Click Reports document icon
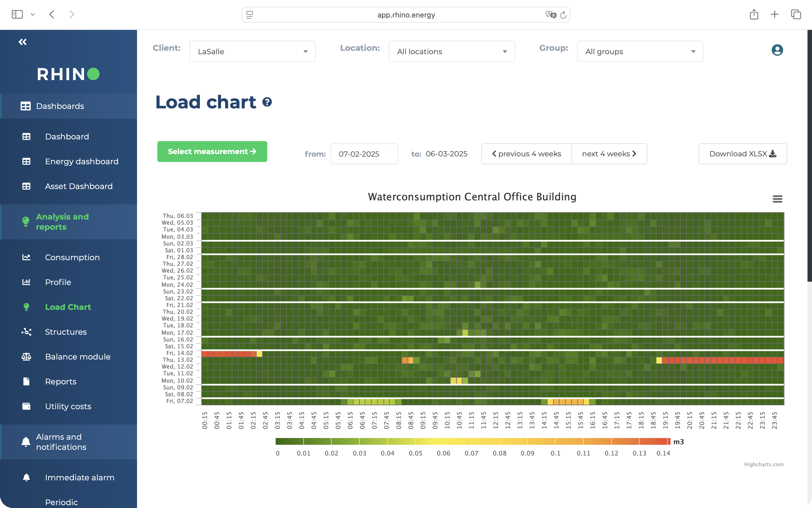The image size is (812, 508). (26, 382)
